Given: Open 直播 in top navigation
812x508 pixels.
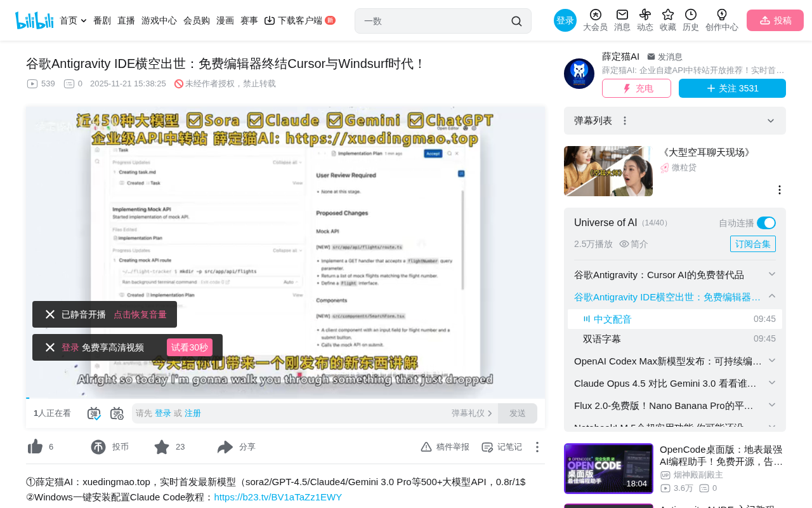Looking at the screenshot, I should click(126, 20).
